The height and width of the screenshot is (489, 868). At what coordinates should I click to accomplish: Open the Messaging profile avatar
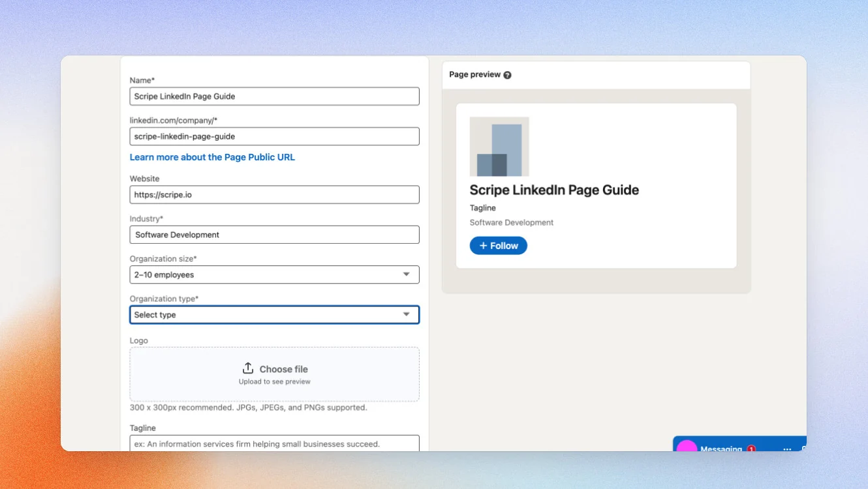click(x=687, y=446)
